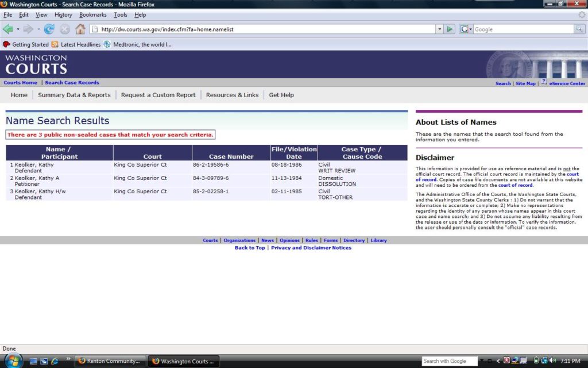Click the Search Case Records link

72,83
